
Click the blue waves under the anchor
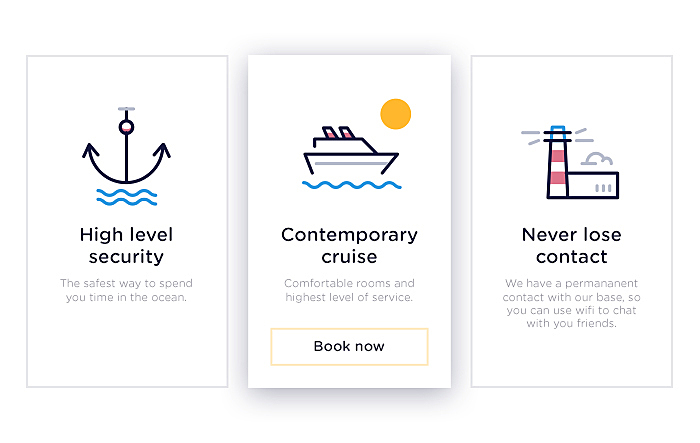(x=126, y=197)
